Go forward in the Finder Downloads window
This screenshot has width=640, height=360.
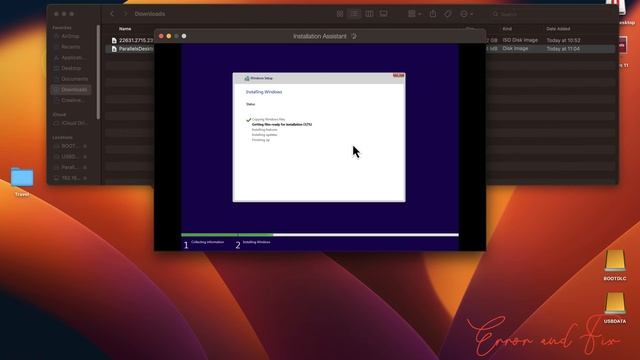pyautogui.click(x=125, y=14)
